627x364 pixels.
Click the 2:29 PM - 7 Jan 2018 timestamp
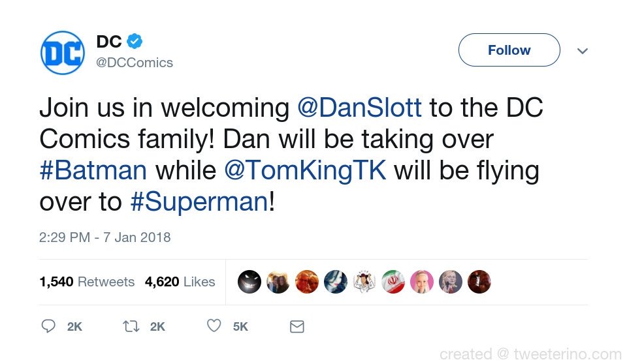coord(104,237)
